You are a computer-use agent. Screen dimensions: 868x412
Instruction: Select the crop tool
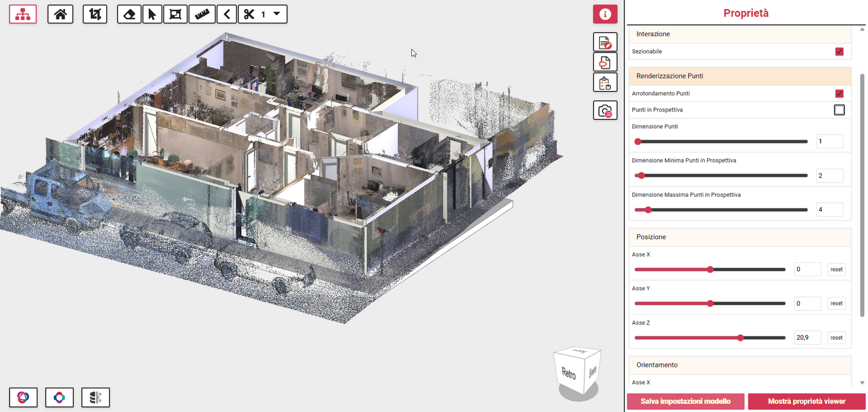point(95,14)
